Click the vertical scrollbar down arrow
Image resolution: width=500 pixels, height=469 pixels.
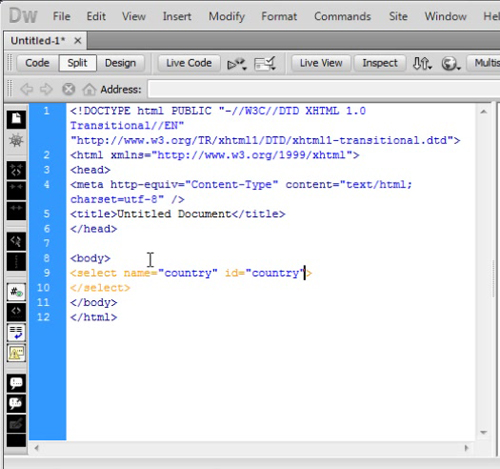pyautogui.click(x=484, y=432)
